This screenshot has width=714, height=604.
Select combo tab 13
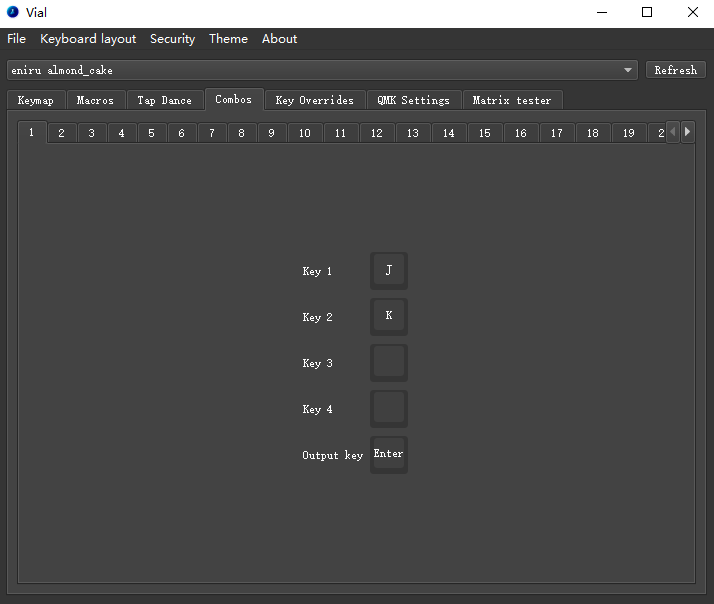click(413, 133)
